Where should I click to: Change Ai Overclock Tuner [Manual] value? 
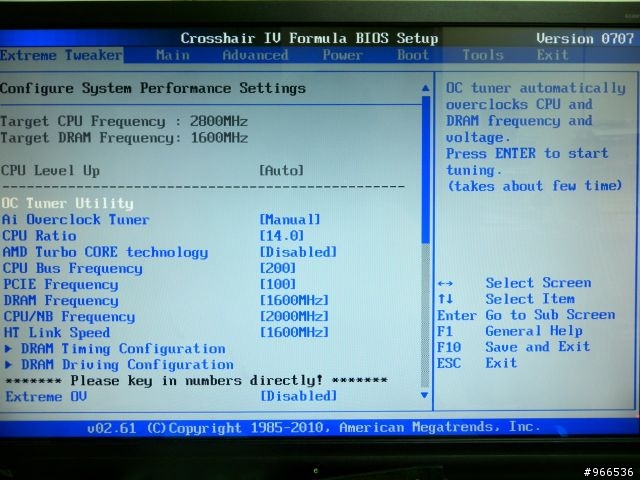290,220
